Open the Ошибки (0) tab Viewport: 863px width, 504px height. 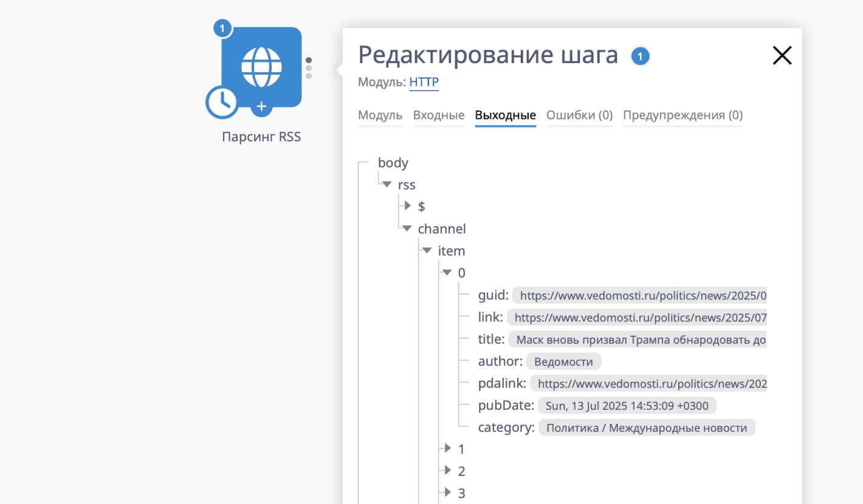point(579,115)
